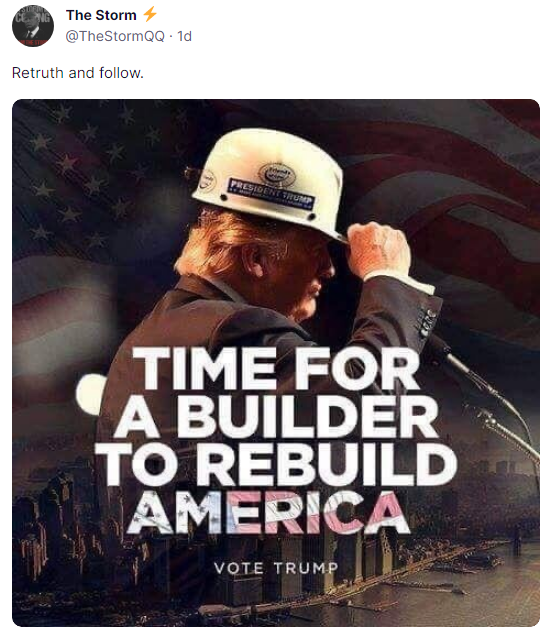Click the "A BUILDER" headline line
Screen dimensions: 546x632
276,417
